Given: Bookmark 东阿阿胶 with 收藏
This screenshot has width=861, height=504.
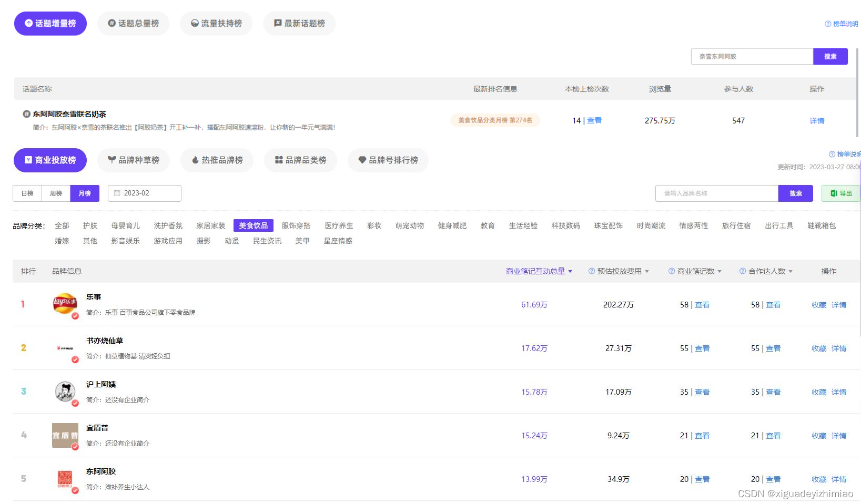Looking at the screenshot, I should (819, 479).
